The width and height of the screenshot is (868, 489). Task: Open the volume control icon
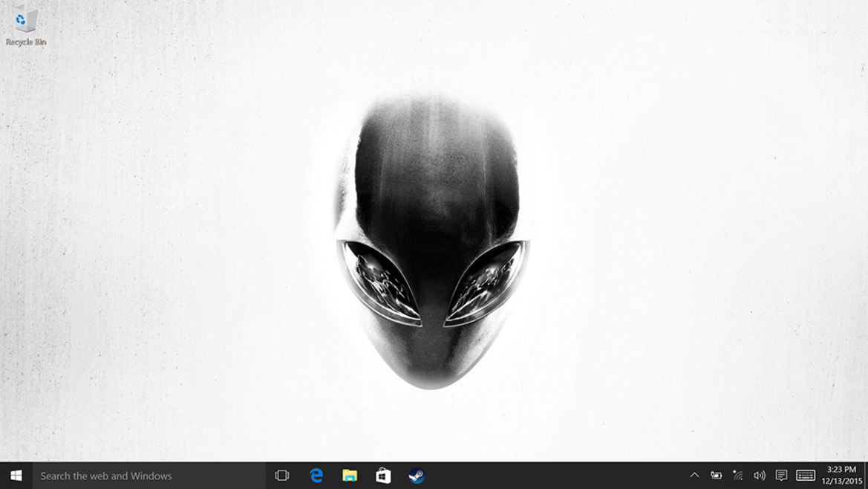coord(759,475)
